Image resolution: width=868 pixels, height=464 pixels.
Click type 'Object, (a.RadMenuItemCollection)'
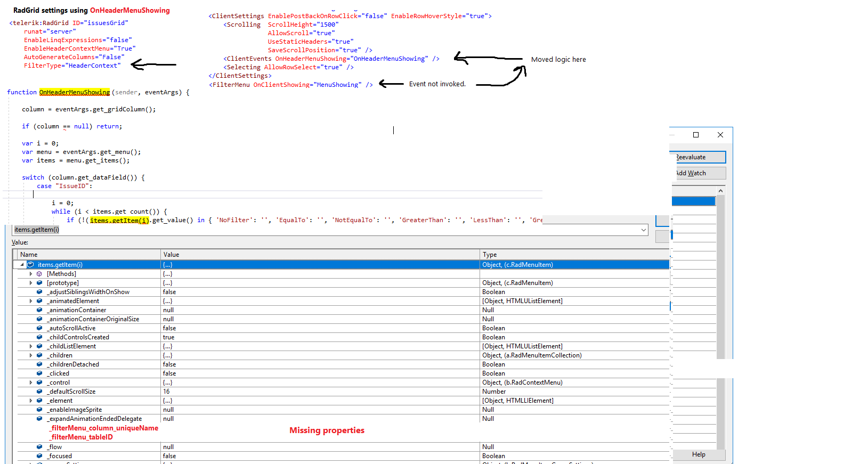tap(532, 355)
